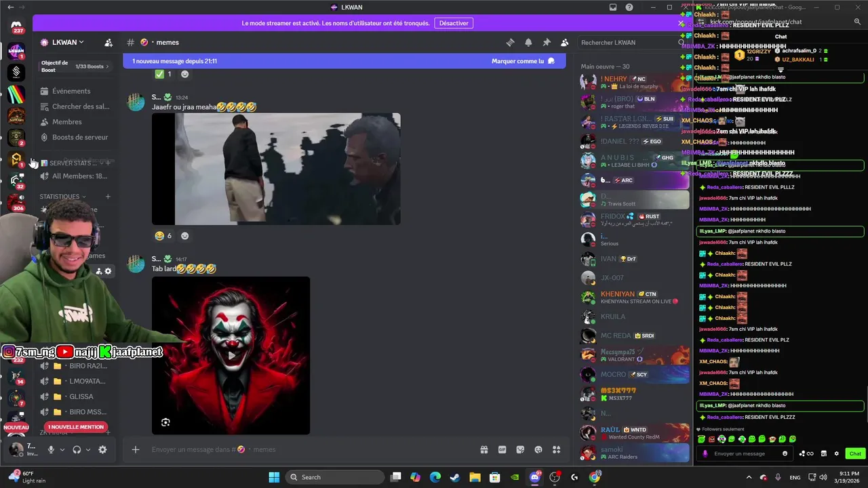Image resolution: width=868 pixels, height=488 pixels.
Task: Open the Jaaefr ou jraa meaha video thumbnail
Action: (276, 169)
